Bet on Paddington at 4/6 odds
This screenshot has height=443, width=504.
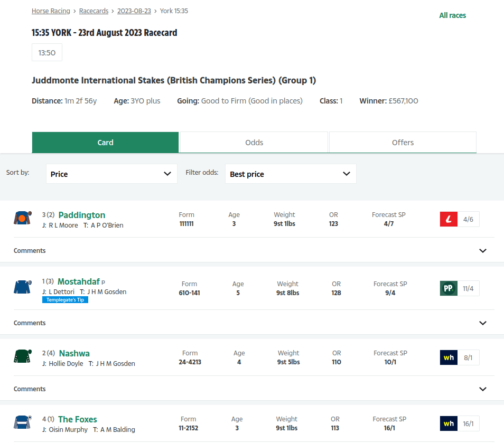(468, 219)
